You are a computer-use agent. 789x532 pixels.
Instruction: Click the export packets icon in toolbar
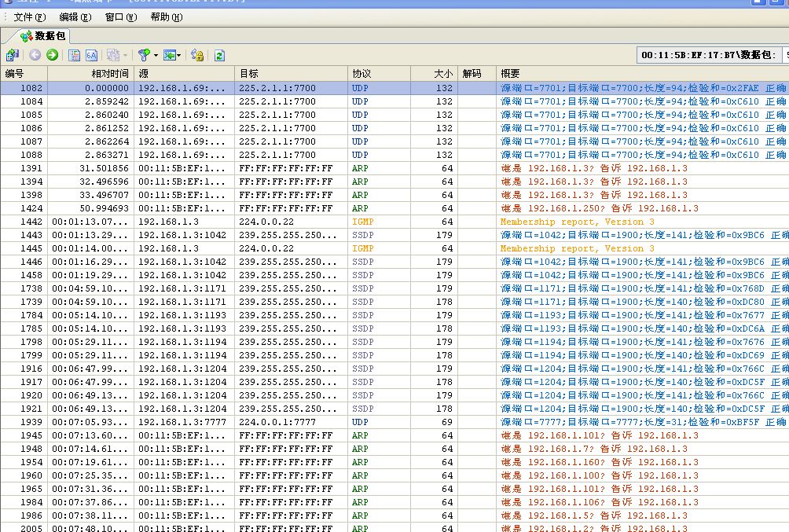(13, 55)
